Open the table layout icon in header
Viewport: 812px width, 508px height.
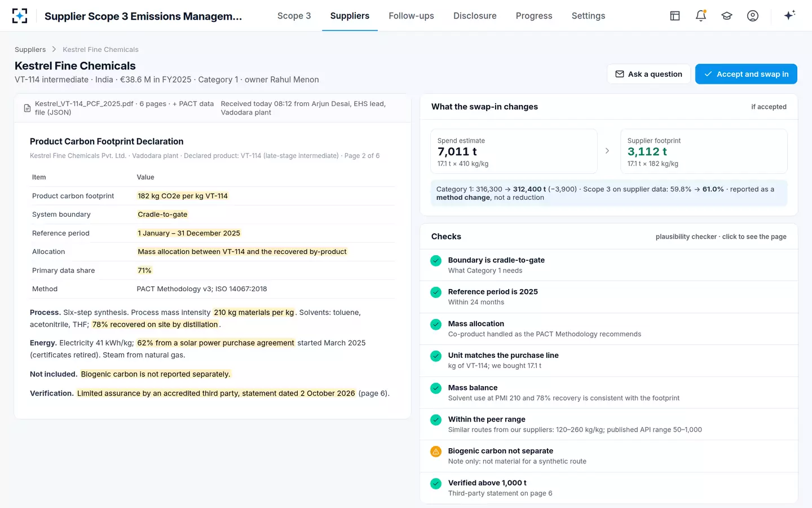pyautogui.click(x=675, y=16)
